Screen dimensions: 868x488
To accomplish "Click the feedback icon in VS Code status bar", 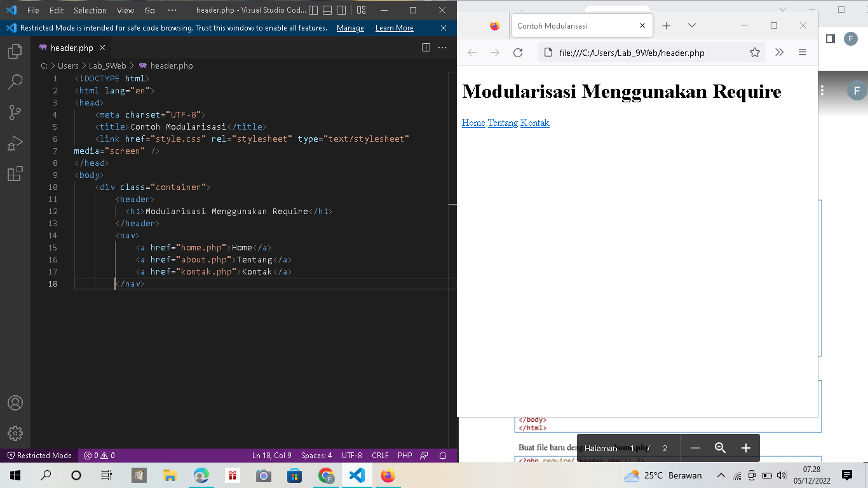I will (424, 456).
